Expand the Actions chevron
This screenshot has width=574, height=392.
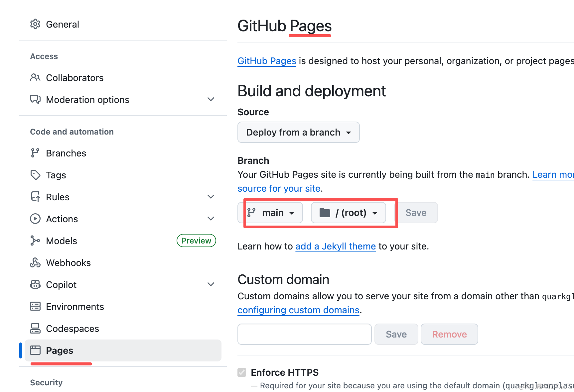(x=211, y=219)
